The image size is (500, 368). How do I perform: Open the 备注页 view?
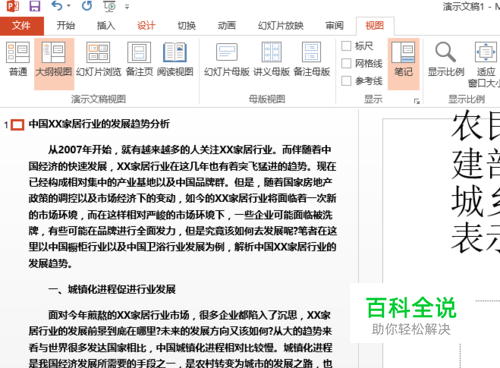[139, 59]
